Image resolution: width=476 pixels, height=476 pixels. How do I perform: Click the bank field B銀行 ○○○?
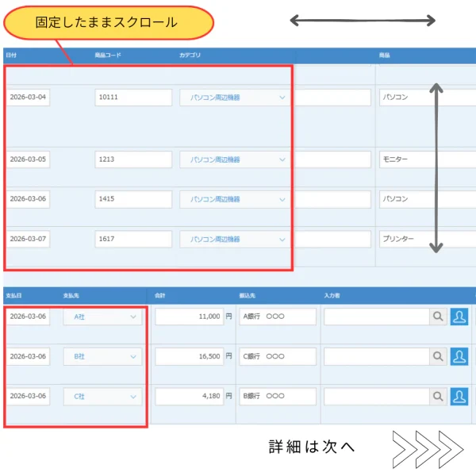(278, 396)
